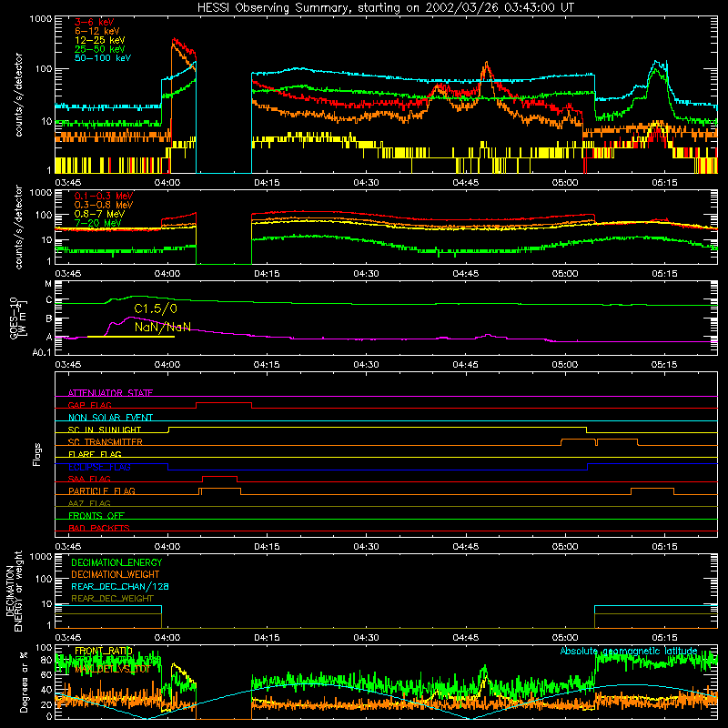
Task: Click the Absolute geomagnetic latitude label
Action: pos(629,651)
